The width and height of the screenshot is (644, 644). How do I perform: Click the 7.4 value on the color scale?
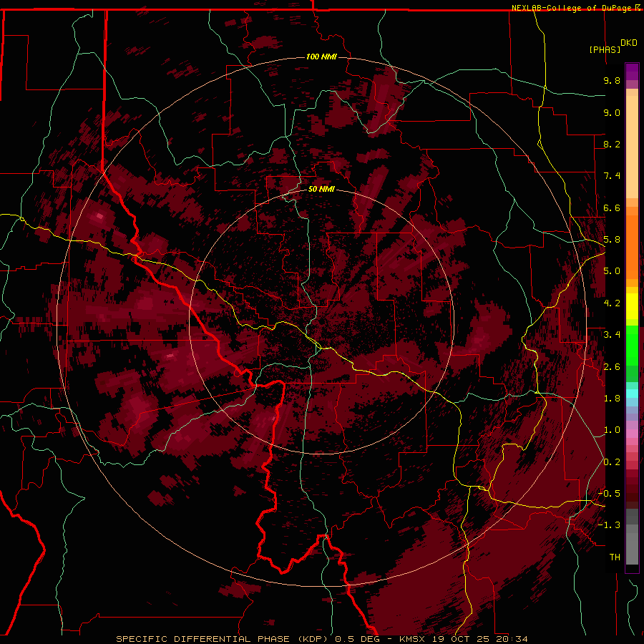pos(612,176)
